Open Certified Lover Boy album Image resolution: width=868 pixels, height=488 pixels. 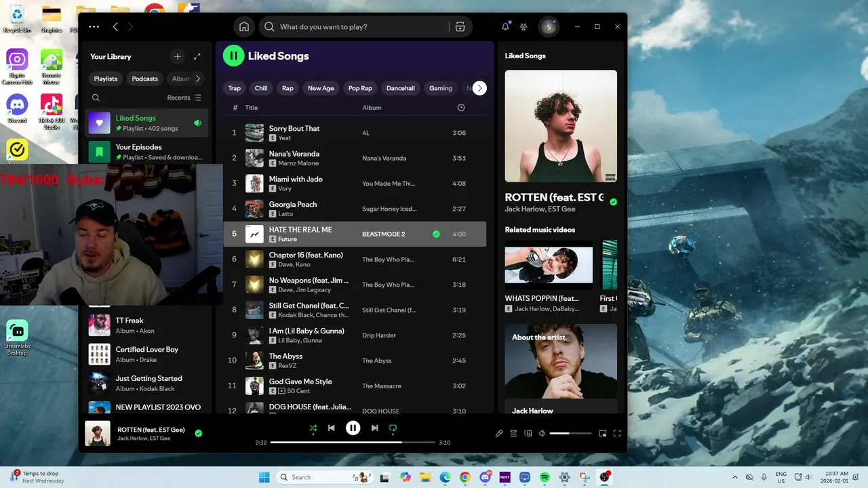pyautogui.click(x=146, y=354)
